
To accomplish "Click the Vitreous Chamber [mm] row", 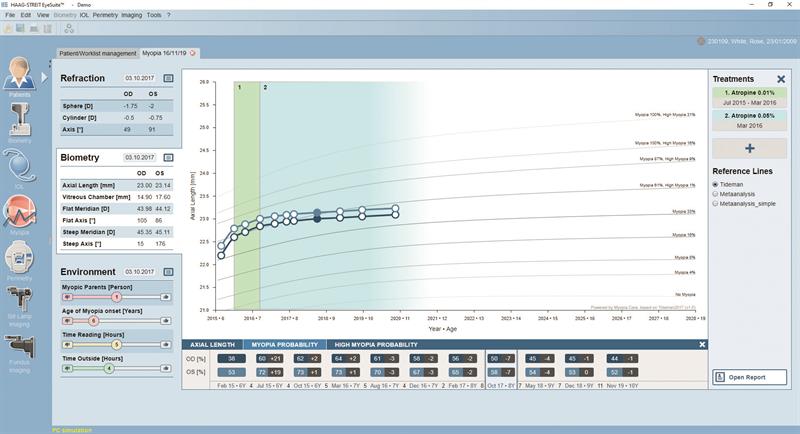I will pos(116,197).
